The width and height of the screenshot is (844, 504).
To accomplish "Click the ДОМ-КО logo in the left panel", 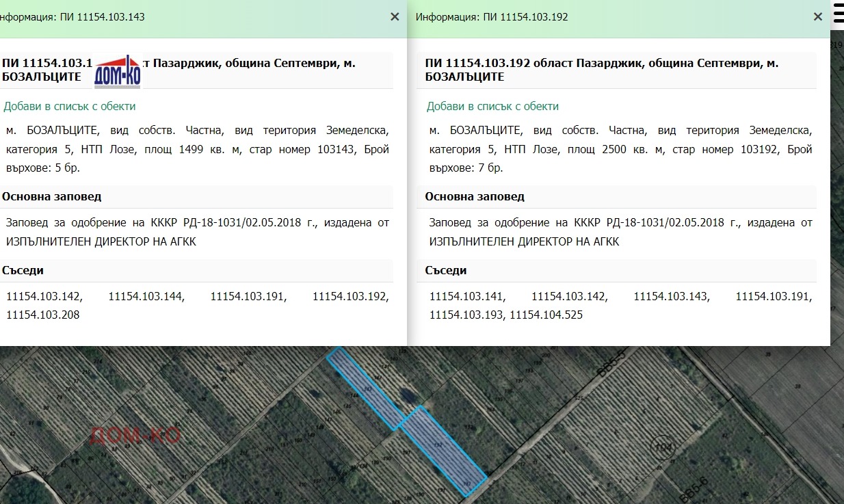I will pyautogui.click(x=118, y=72).
